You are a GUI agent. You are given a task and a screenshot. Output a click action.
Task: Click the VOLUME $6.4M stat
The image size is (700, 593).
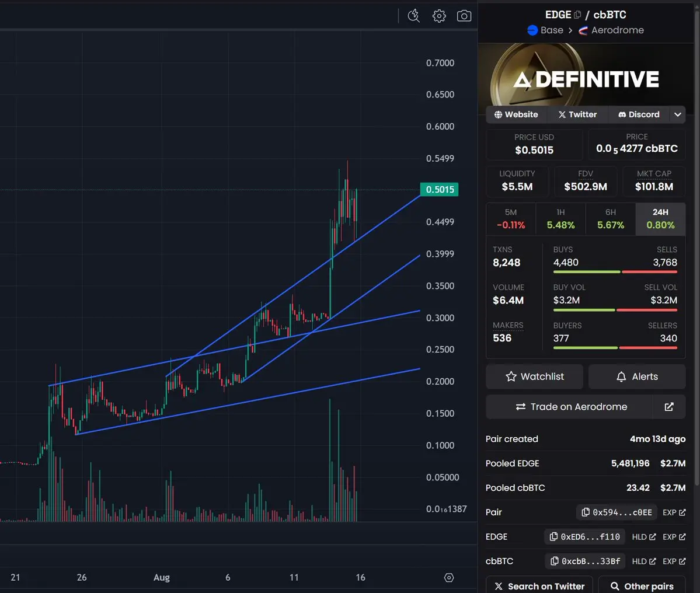tap(508, 294)
